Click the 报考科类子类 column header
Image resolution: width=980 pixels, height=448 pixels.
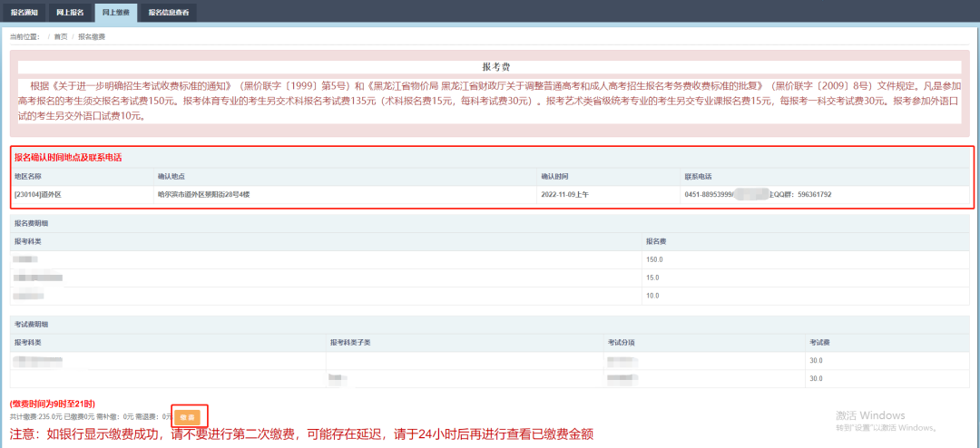pos(350,343)
